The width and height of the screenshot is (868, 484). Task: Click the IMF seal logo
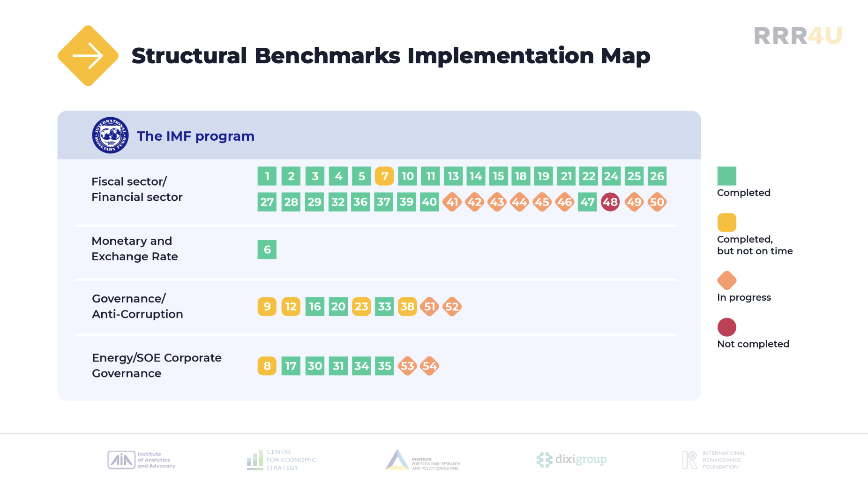(110, 135)
